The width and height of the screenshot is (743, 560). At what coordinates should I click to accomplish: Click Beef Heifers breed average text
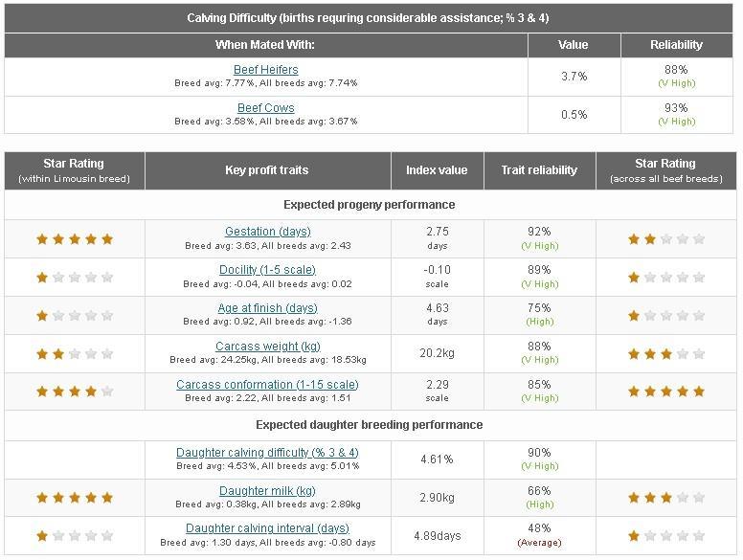coord(266,83)
